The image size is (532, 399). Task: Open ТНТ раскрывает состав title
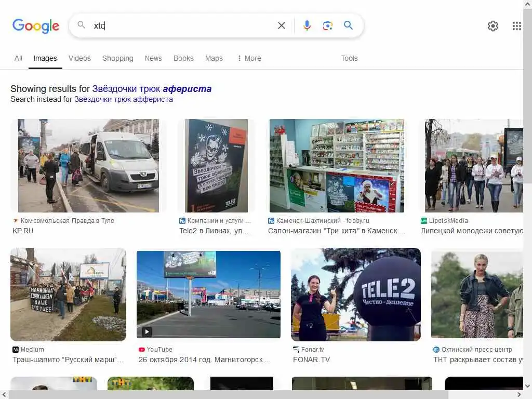pyautogui.click(x=478, y=360)
